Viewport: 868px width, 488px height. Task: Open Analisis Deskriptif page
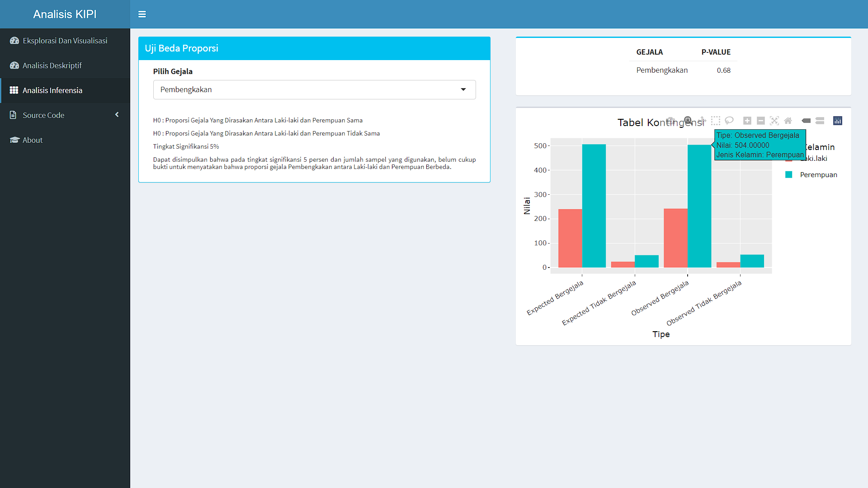65,66
